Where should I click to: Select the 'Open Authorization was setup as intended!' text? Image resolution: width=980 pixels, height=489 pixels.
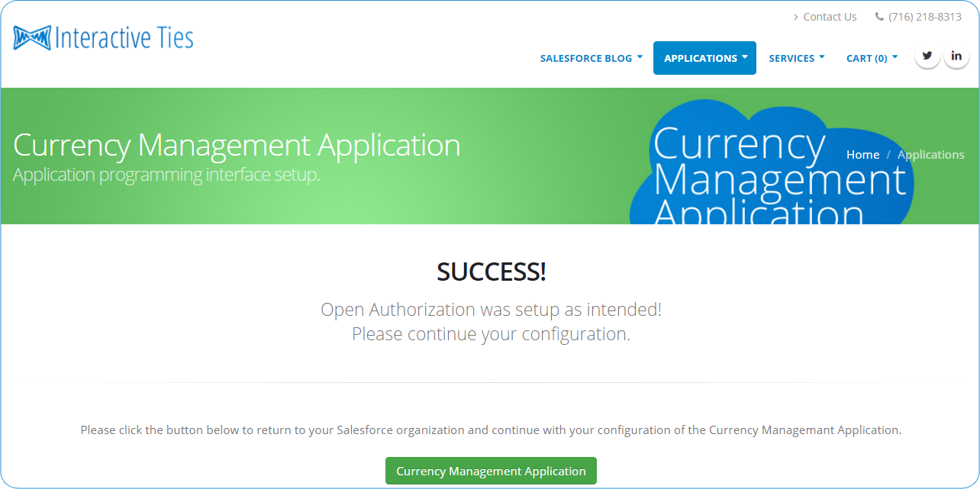(491, 309)
